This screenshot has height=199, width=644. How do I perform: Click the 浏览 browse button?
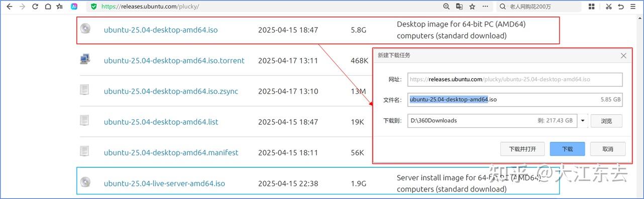pos(606,121)
